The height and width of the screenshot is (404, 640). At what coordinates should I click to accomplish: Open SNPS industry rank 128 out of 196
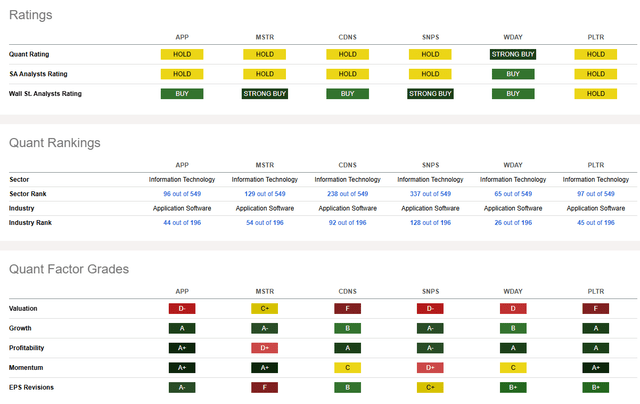coord(431,223)
